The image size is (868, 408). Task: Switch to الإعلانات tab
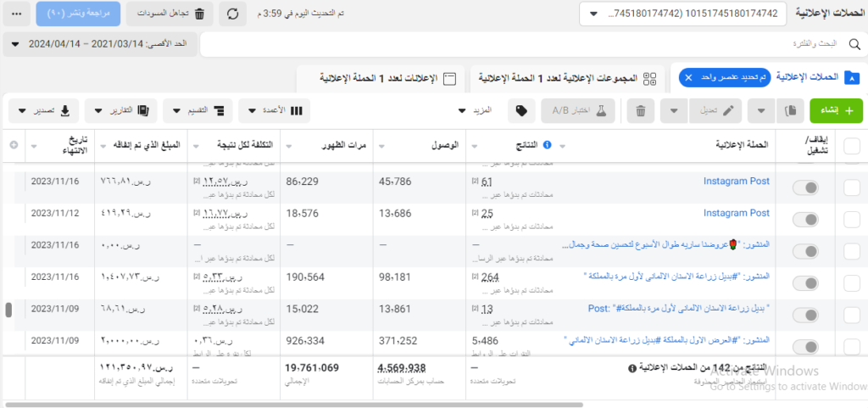[x=382, y=79]
